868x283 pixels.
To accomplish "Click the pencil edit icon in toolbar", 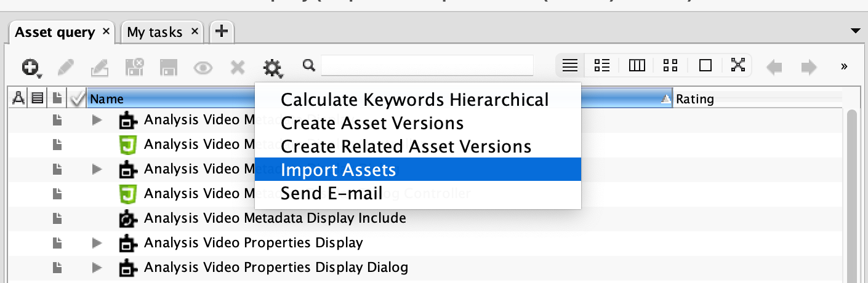I will coord(66,66).
